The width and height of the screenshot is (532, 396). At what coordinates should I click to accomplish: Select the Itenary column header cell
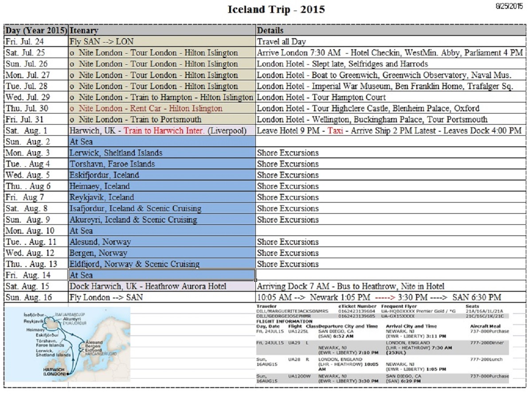[x=162, y=31]
